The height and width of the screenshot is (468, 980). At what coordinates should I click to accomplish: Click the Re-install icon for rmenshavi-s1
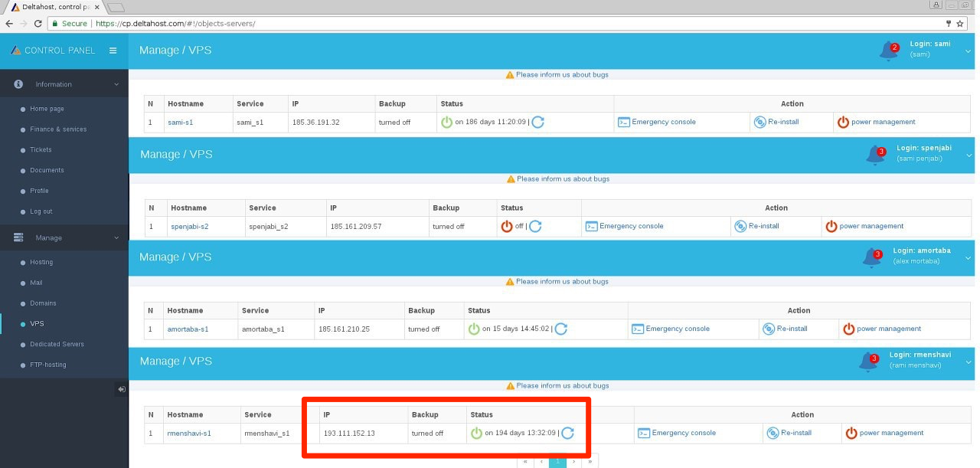pos(773,433)
